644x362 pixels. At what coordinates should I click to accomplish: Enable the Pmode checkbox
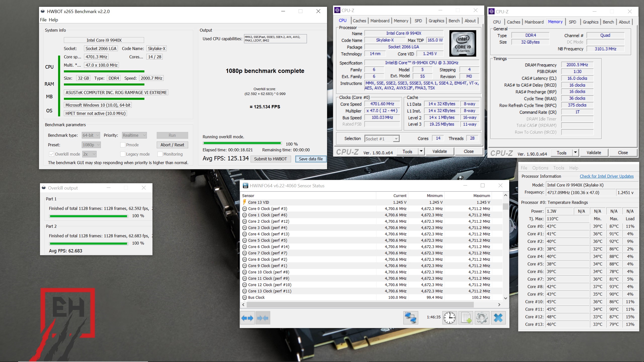pyautogui.click(x=123, y=145)
